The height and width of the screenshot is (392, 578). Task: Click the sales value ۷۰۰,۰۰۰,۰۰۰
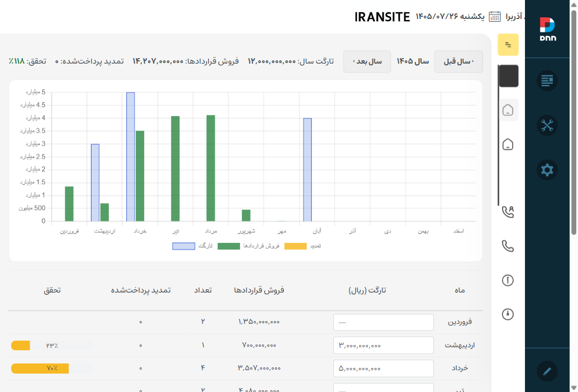(x=259, y=345)
